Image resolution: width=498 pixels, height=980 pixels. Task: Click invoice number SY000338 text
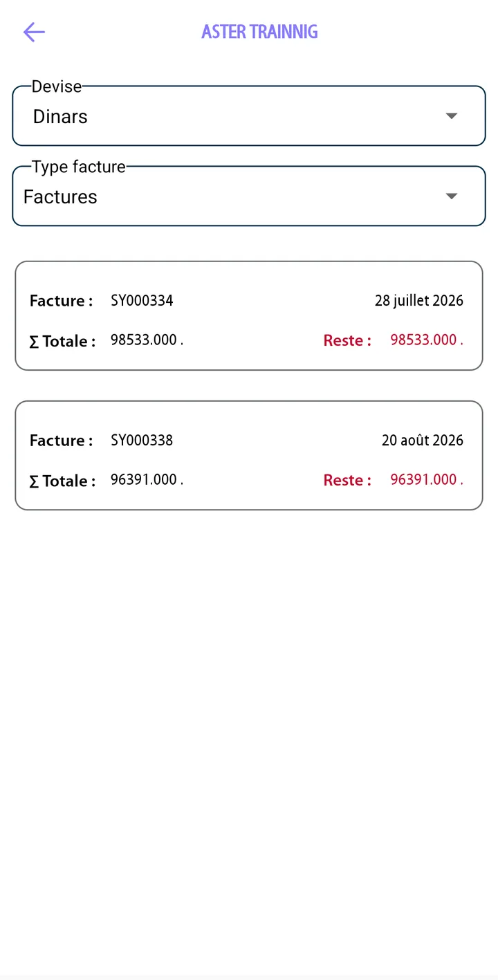142,441
